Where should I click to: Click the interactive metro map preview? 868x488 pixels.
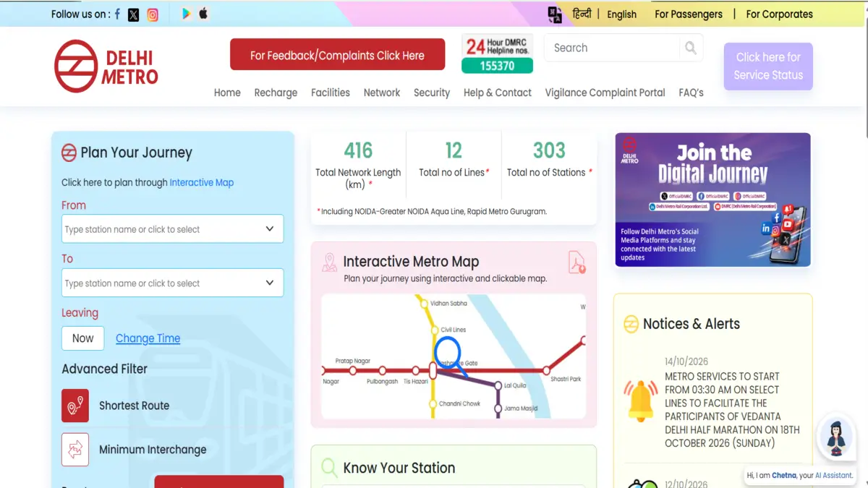[454, 356]
